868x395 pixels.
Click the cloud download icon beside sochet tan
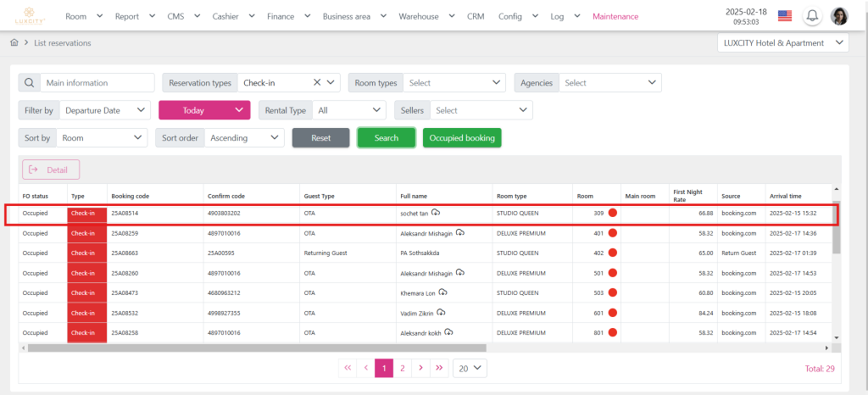coord(436,213)
